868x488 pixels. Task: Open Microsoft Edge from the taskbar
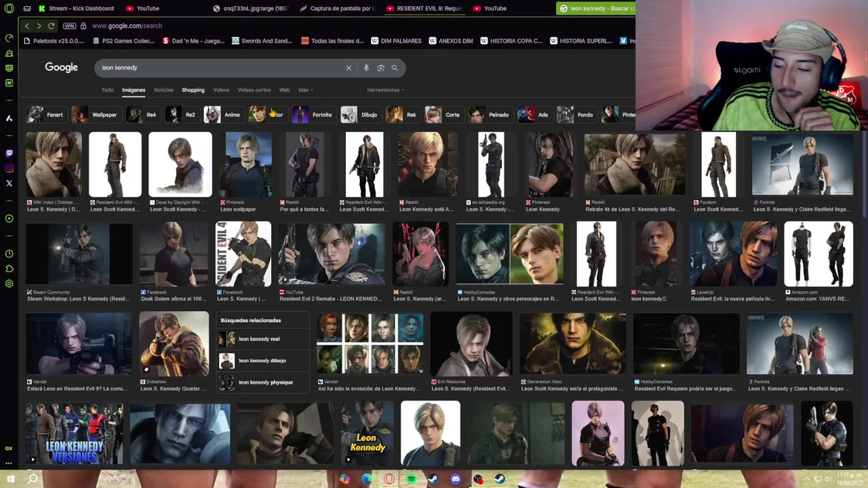[x=367, y=479]
